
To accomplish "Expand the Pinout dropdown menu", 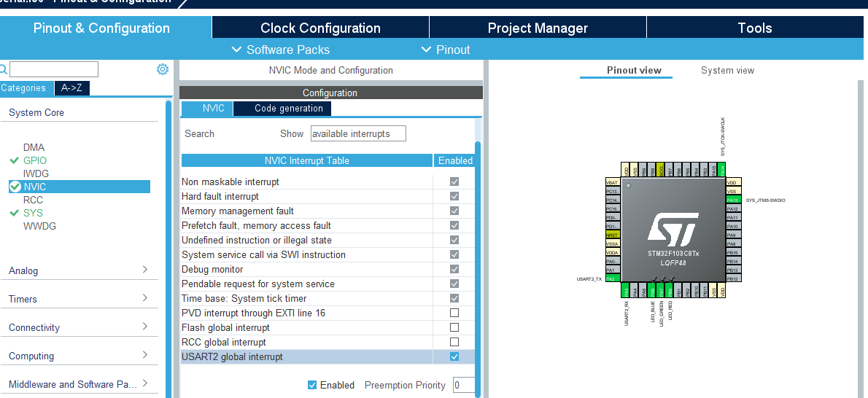I will (x=446, y=50).
